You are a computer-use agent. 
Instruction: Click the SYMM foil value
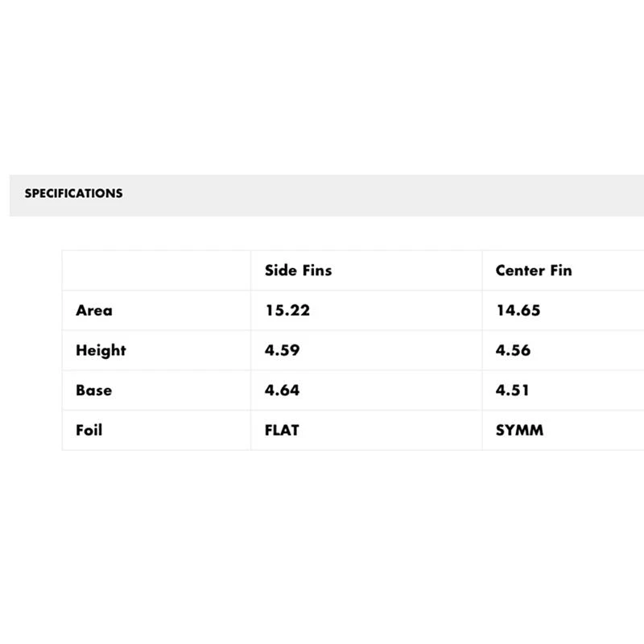pos(519,430)
